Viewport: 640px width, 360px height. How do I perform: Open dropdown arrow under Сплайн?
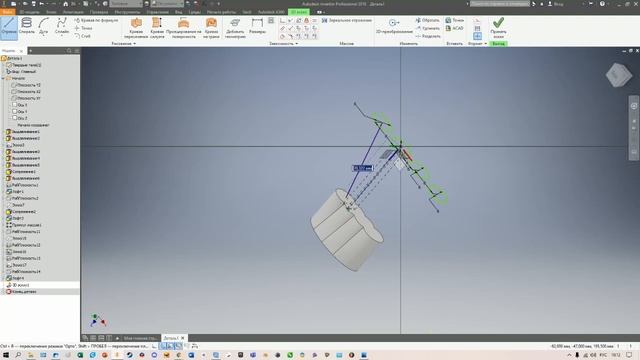click(x=62, y=36)
